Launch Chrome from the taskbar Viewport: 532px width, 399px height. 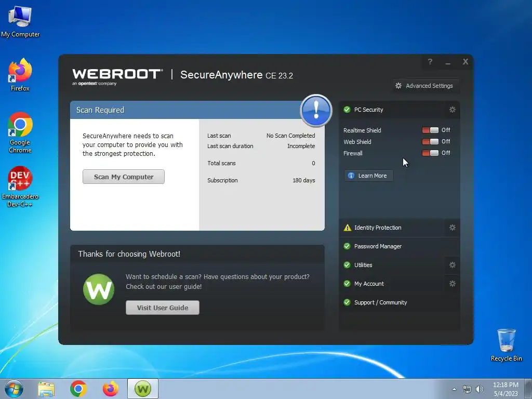pos(78,389)
